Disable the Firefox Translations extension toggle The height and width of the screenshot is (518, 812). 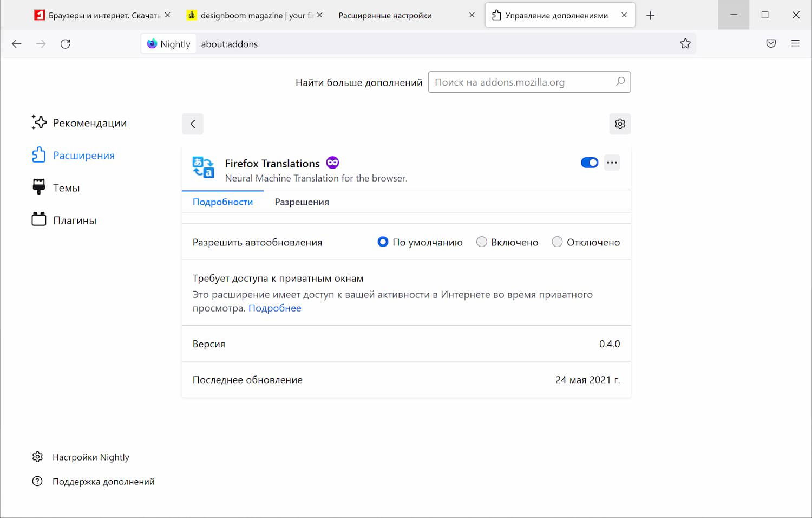[x=589, y=163]
